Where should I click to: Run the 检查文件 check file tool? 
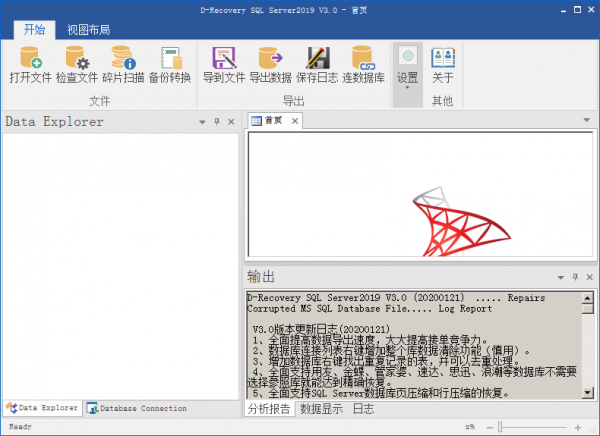pos(77,65)
